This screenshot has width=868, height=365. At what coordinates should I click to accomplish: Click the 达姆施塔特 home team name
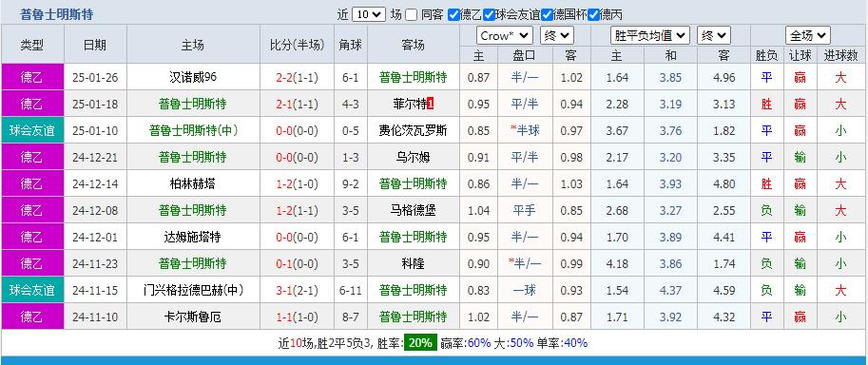193,237
